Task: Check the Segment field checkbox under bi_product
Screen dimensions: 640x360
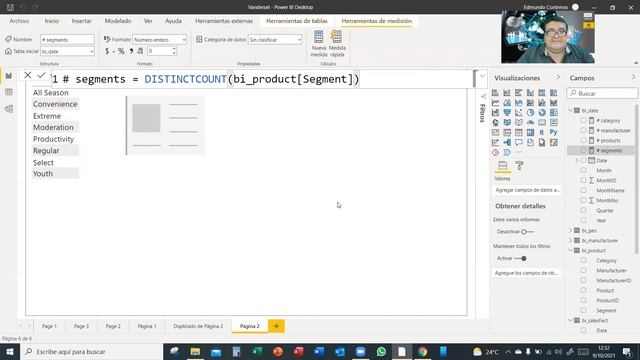Action: [x=583, y=310]
